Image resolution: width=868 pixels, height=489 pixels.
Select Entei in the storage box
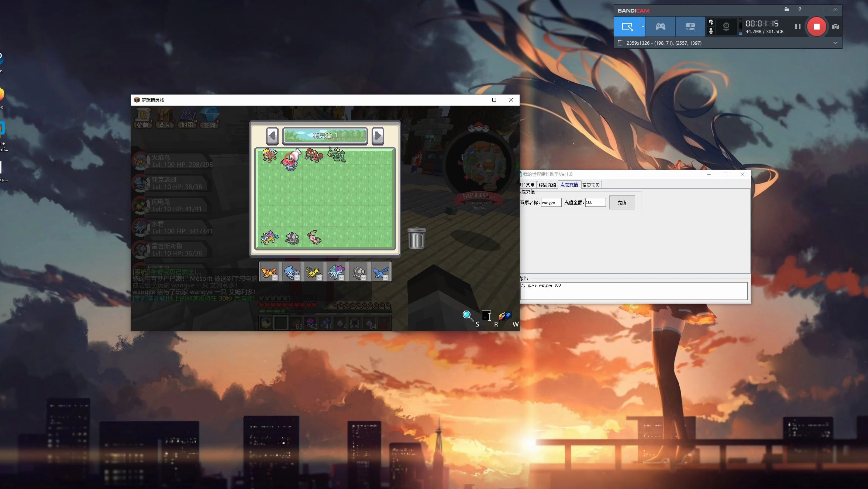269,155
